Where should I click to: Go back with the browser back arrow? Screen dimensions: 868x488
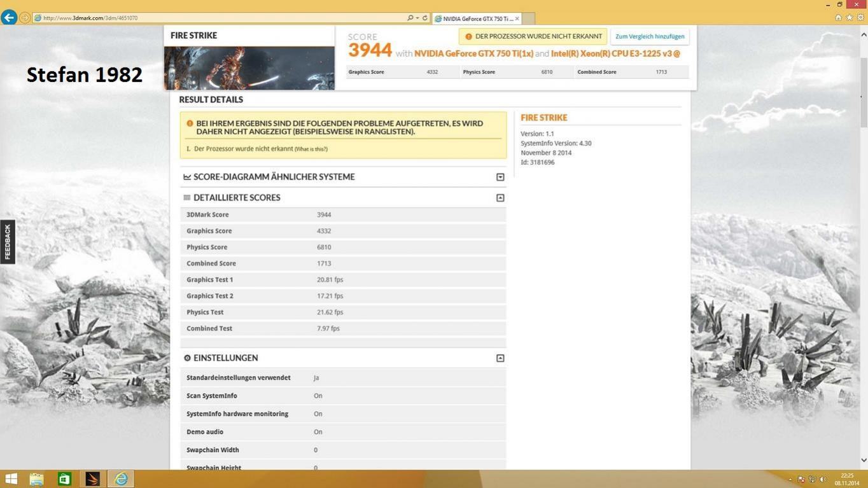9,17
